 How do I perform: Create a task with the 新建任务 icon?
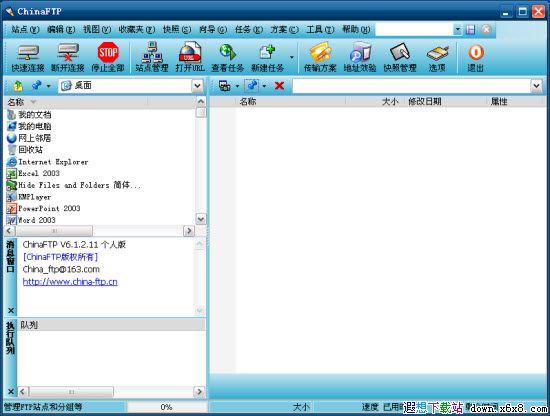267,58
